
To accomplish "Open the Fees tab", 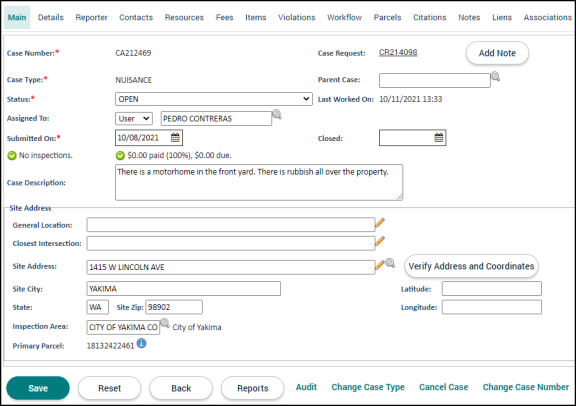I will (224, 17).
